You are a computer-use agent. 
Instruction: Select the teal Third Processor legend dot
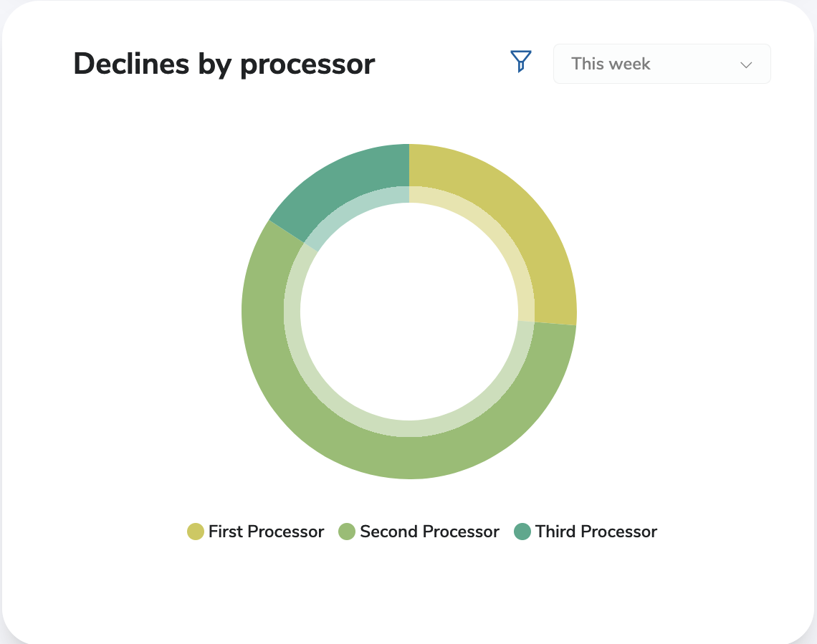click(x=522, y=532)
